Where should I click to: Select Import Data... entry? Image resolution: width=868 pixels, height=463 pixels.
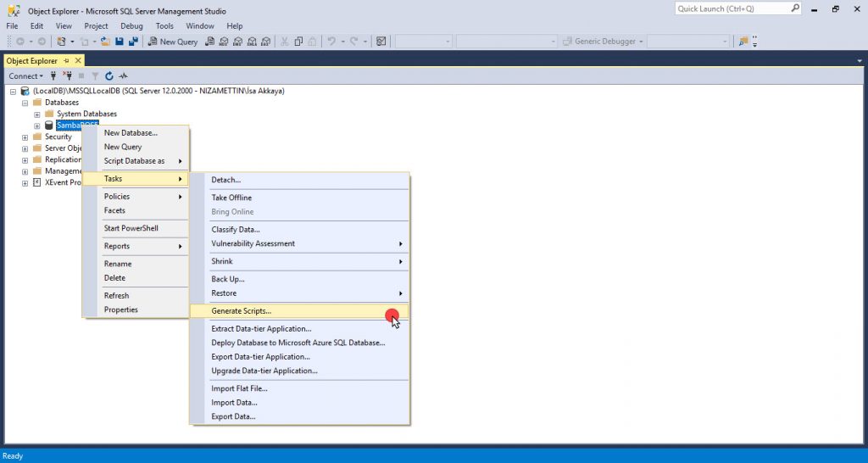point(299,403)
